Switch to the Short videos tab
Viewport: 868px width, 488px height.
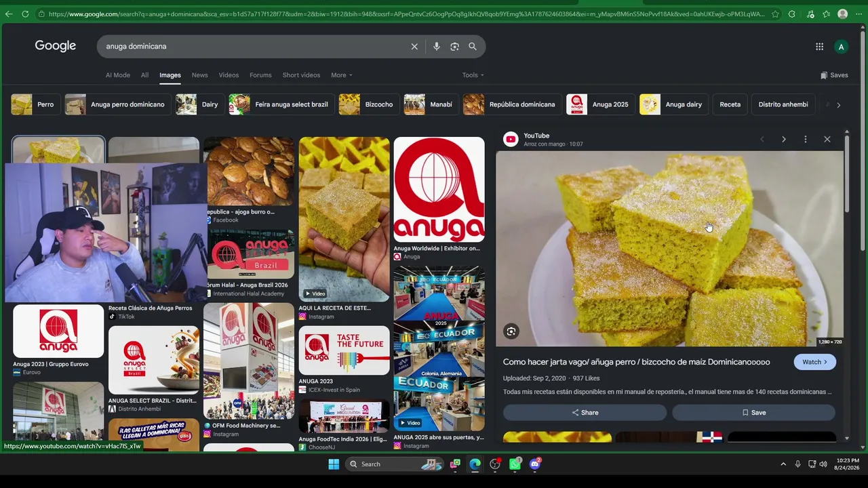tap(301, 75)
